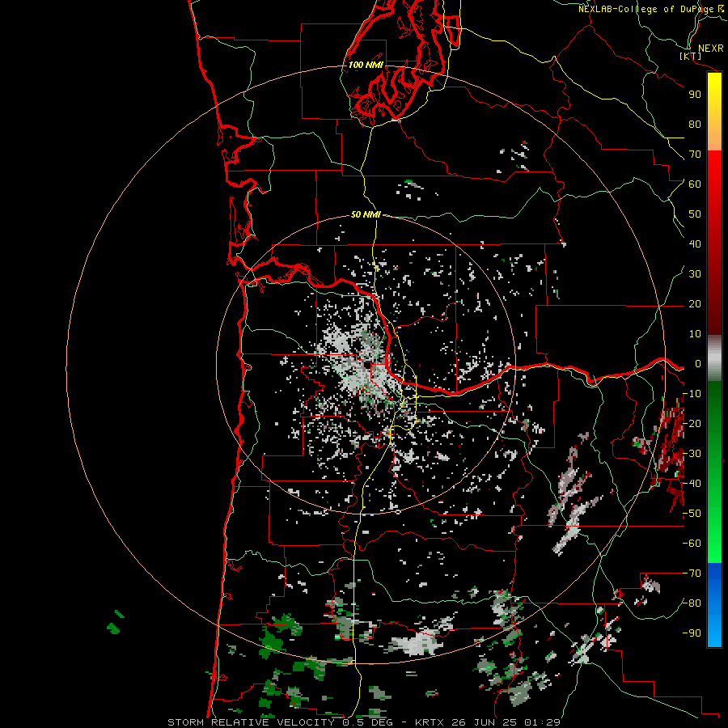This screenshot has width=728, height=728.
Task: Click the 40 value on the velocity scale
Action: tap(695, 244)
